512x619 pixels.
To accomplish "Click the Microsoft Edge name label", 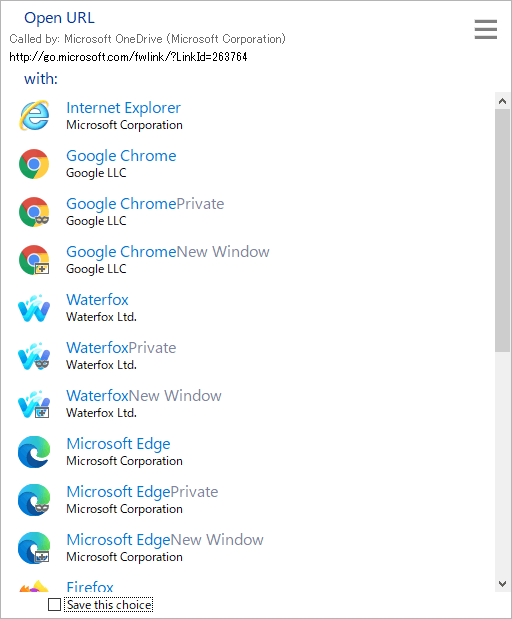I will (118, 444).
